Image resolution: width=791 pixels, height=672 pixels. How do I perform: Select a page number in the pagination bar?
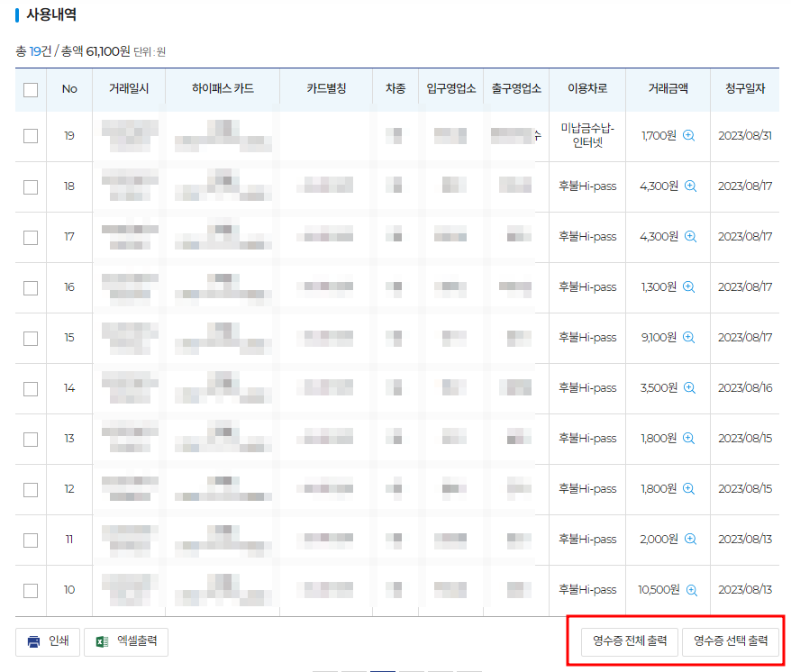(382, 669)
